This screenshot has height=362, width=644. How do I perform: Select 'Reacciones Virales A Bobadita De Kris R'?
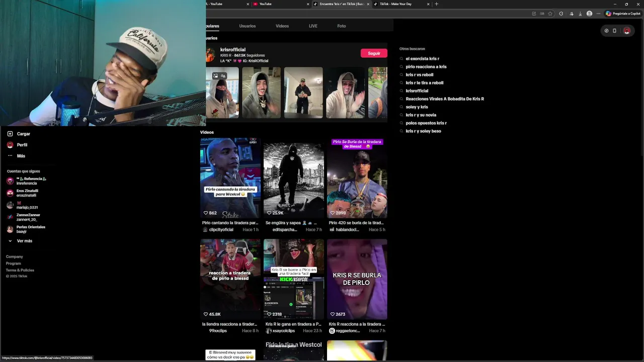(445, 99)
